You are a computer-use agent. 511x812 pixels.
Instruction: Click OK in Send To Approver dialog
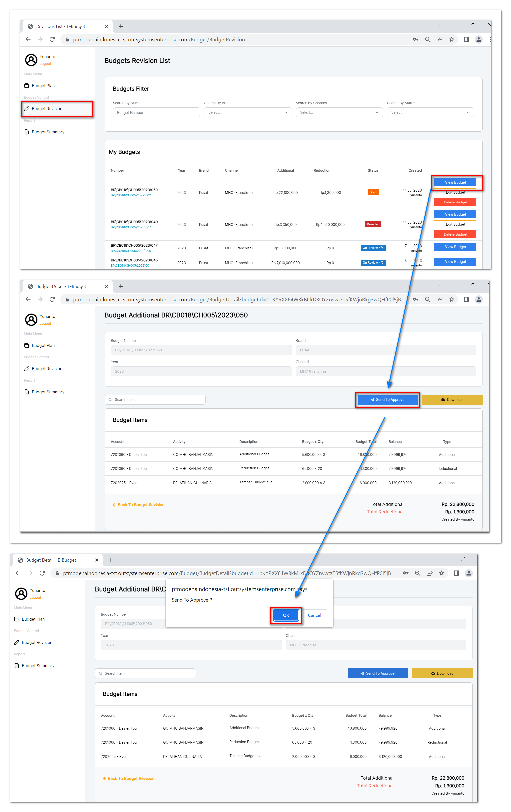point(286,615)
